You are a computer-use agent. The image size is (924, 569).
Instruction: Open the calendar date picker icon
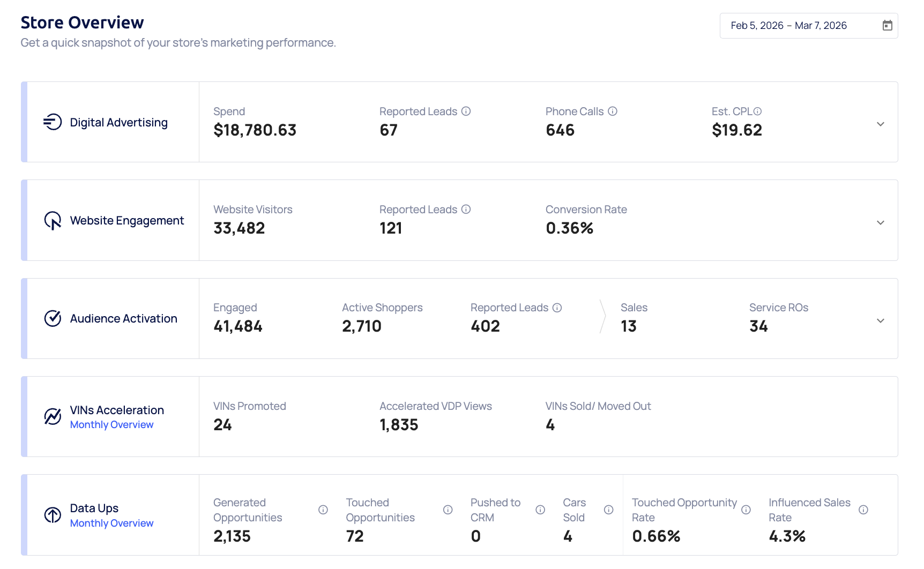887,26
